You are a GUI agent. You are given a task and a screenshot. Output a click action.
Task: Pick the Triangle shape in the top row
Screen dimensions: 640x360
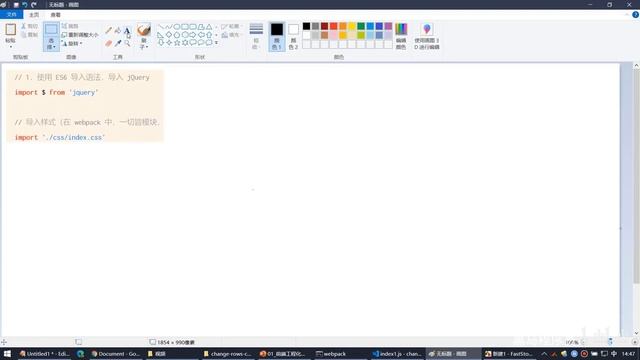pyautogui.click(x=209, y=27)
